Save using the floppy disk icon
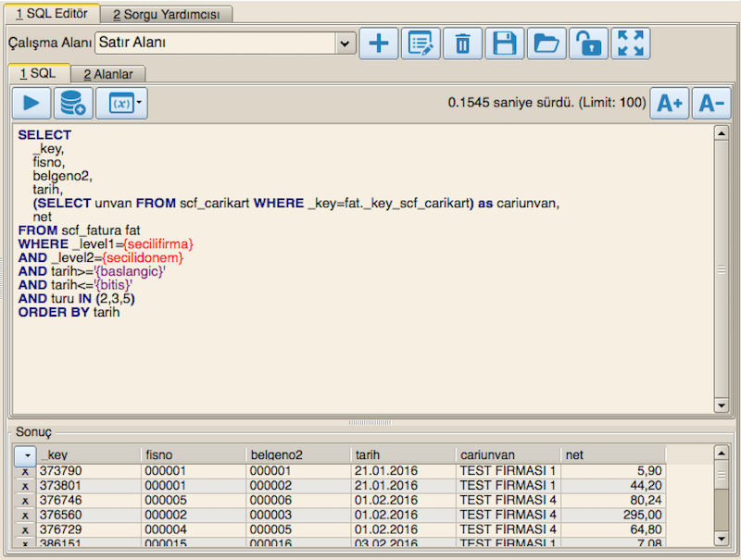 (x=505, y=44)
